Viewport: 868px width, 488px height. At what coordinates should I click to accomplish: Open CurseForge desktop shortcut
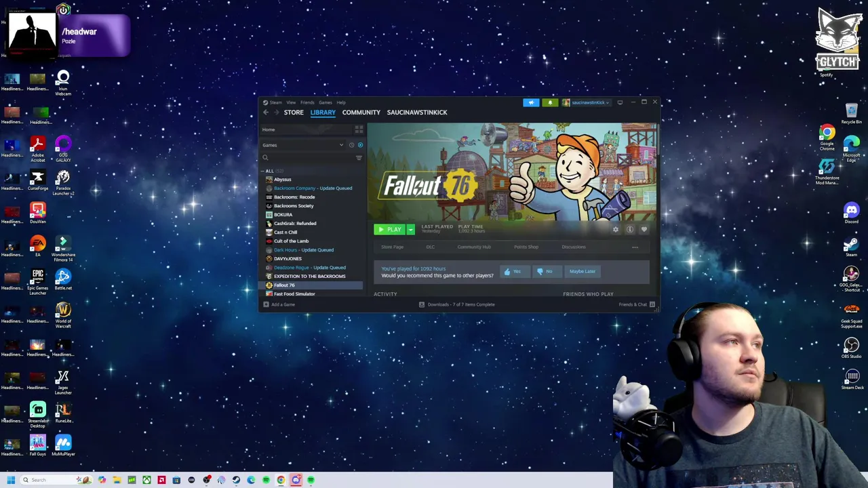point(37,181)
